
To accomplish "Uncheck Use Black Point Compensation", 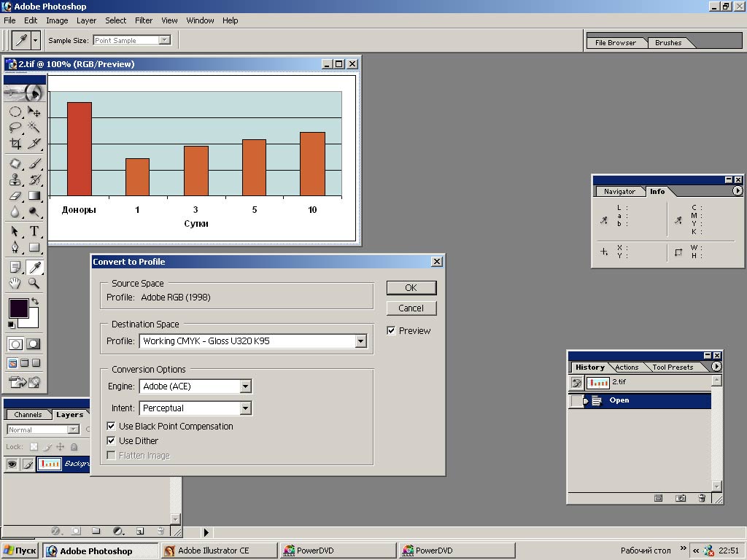I will (x=111, y=426).
